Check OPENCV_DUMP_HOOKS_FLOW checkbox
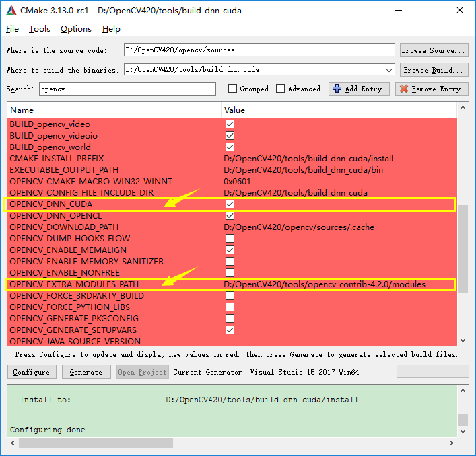This screenshot has width=476, height=456. 230,238
